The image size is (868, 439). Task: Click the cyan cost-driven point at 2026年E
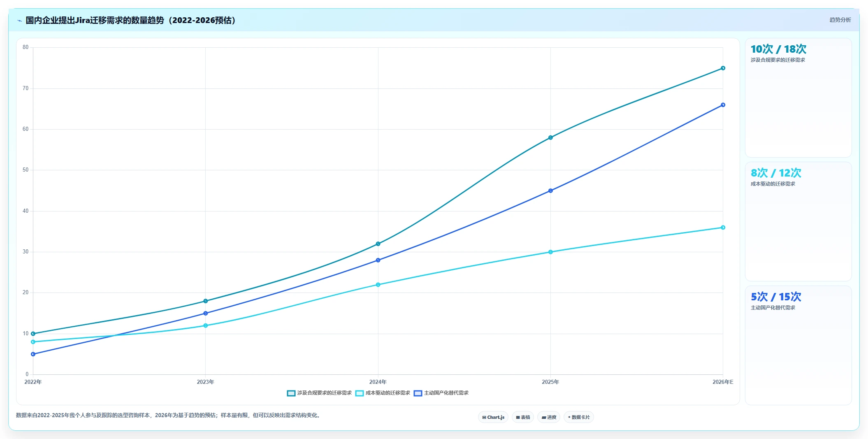(723, 228)
